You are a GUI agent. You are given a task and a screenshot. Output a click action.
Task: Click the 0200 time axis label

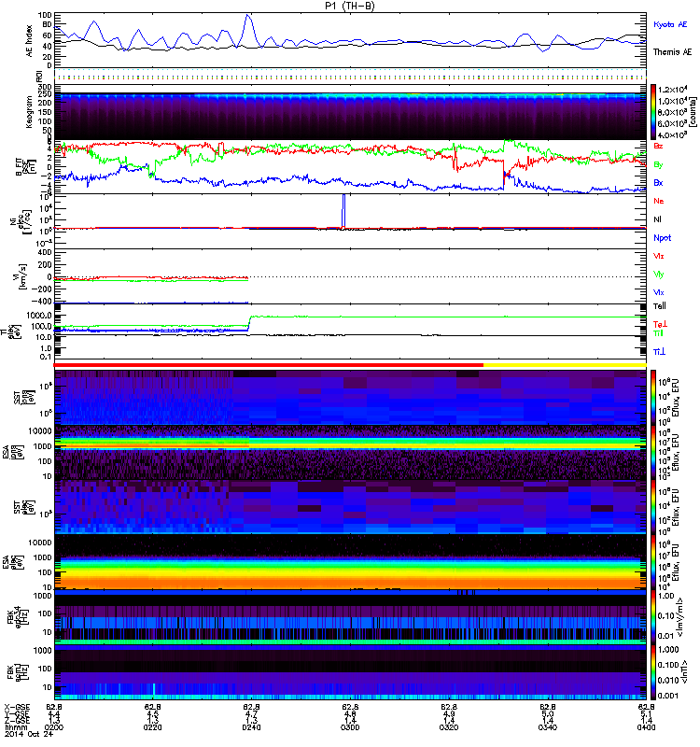click(x=54, y=727)
